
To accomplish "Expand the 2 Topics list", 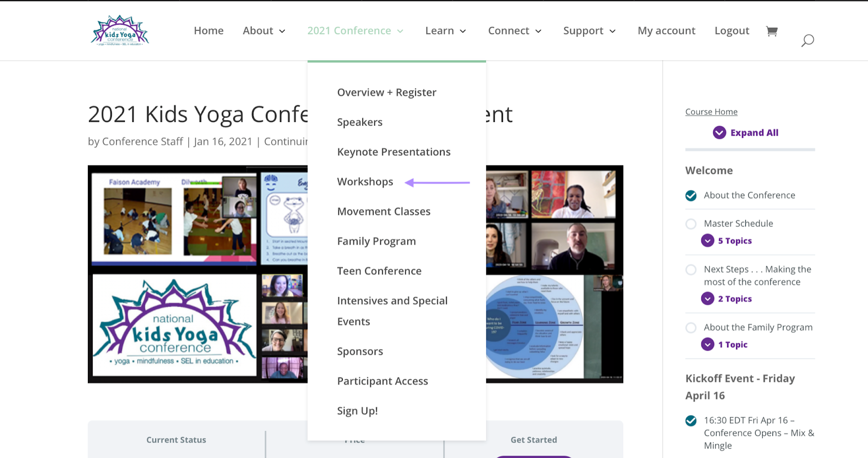I will click(x=726, y=298).
